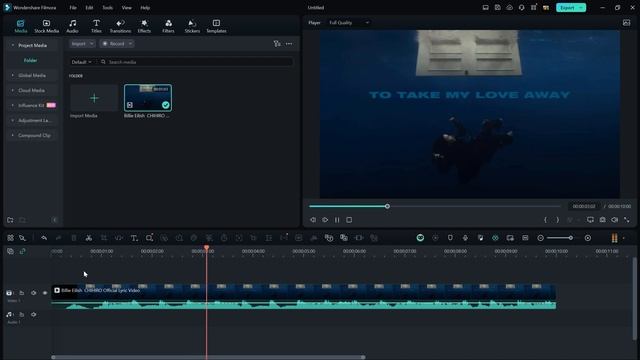Open the Filters tab
Screen dimensions: 640x360
coord(168,26)
